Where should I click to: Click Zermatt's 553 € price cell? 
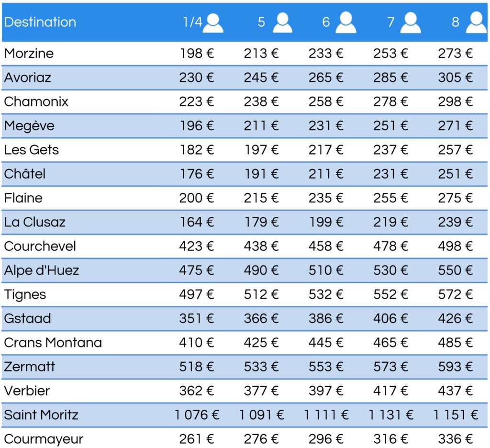click(326, 367)
